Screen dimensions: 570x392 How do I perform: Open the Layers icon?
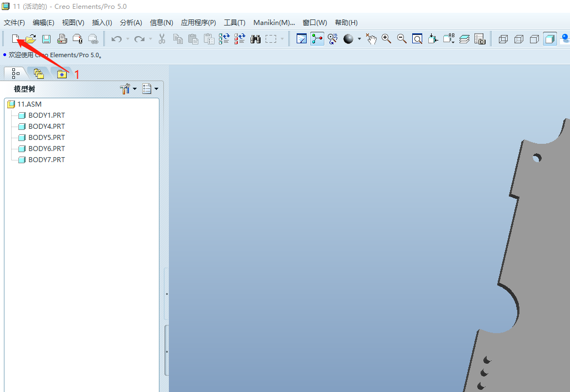tap(464, 39)
